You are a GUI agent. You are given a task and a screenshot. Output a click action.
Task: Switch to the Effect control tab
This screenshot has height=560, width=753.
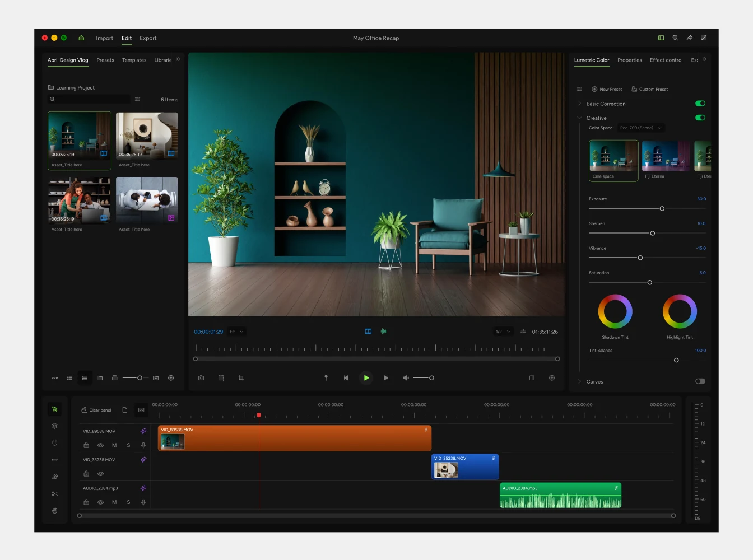666,60
